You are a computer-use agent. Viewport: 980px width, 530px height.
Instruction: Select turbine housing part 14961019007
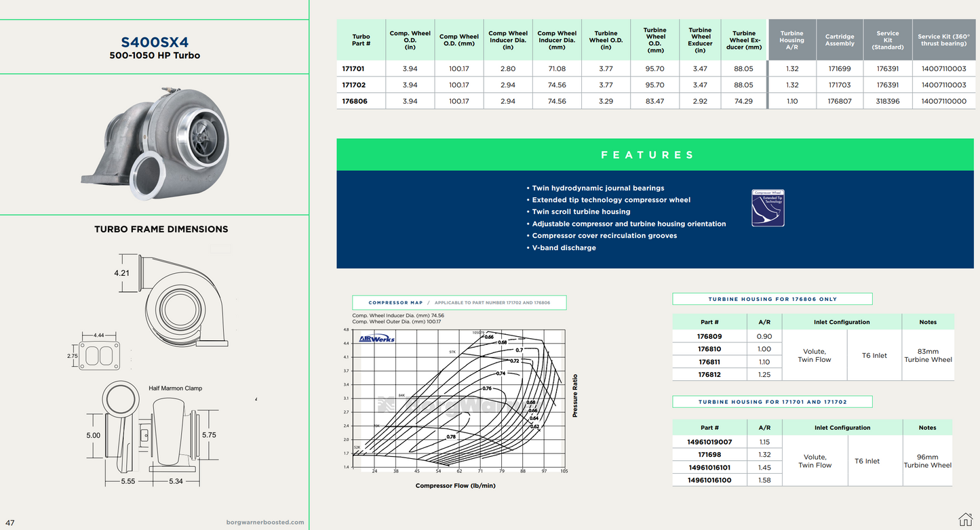pos(709,442)
